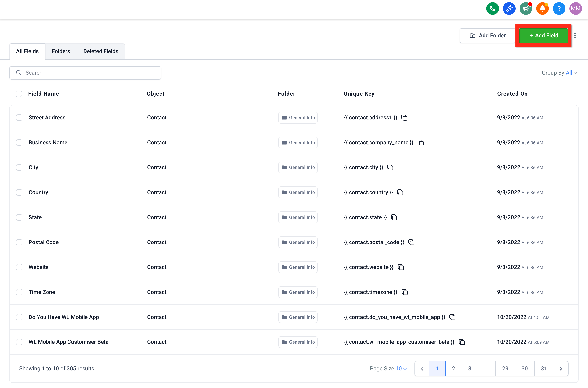The width and height of the screenshot is (588, 388).
Task: Open the orange notifications bell
Action: click(x=542, y=9)
